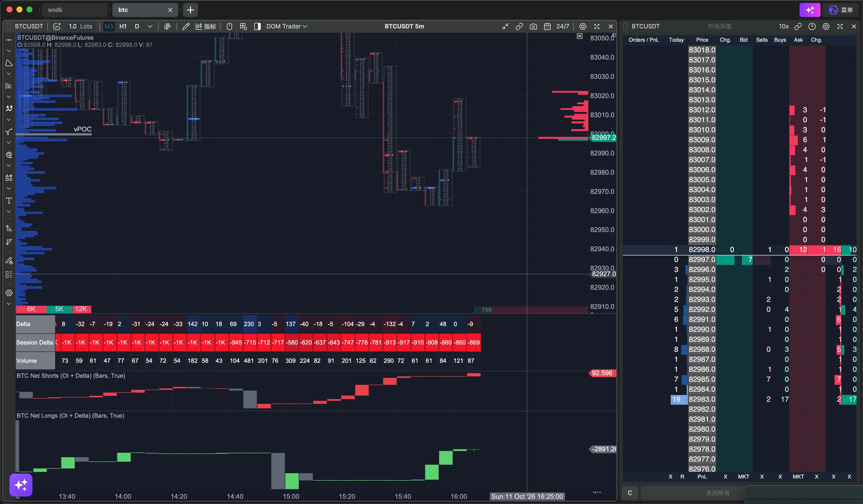Viewport: 863px width, 504px height.
Task: Open the DOM panel settings gear
Action: click(x=826, y=26)
